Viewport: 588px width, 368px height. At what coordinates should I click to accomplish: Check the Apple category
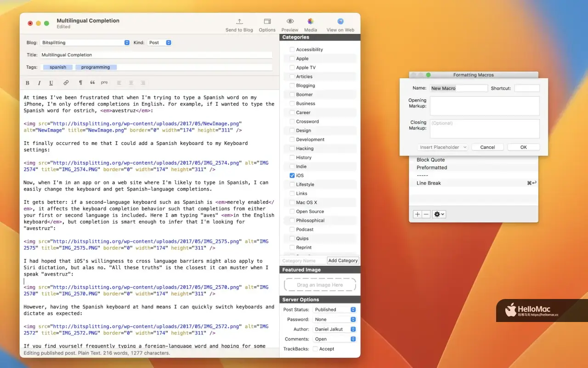[x=292, y=58]
